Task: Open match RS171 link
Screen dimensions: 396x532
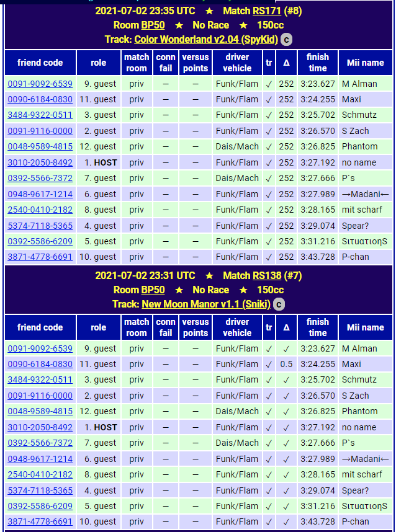Action: pyautogui.click(x=267, y=11)
